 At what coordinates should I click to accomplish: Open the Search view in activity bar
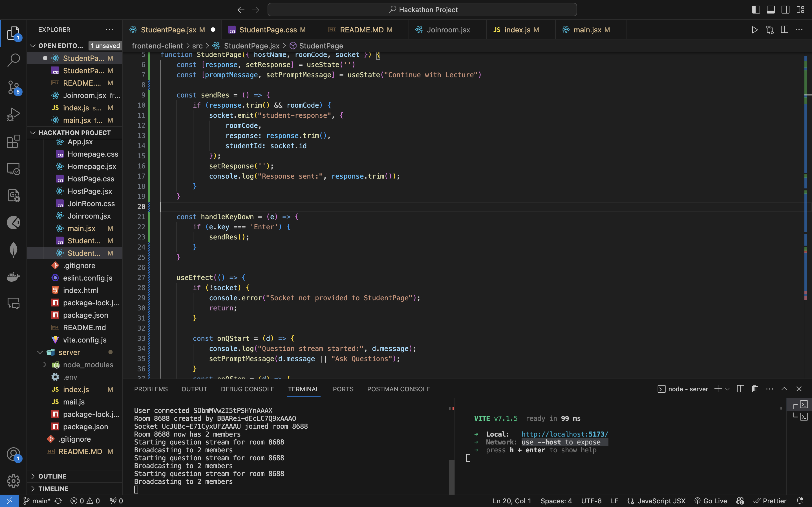click(x=14, y=60)
